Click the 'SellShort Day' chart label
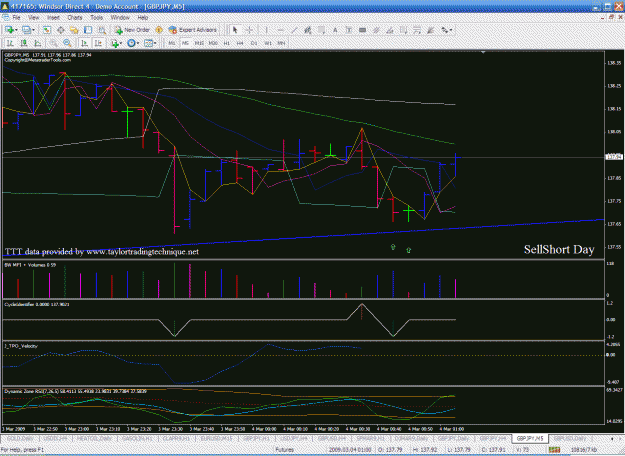The image size is (625, 456). 559,250
